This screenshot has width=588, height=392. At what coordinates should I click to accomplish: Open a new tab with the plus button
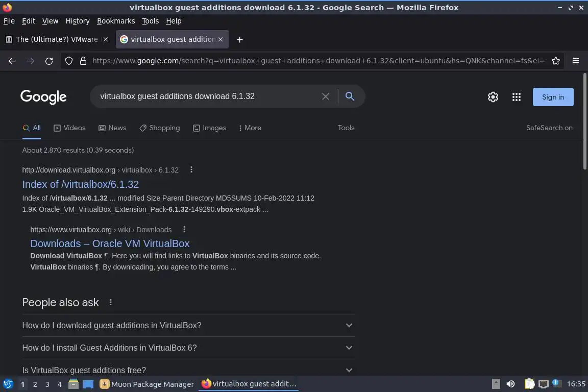pyautogui.click(x=239, y=39)
